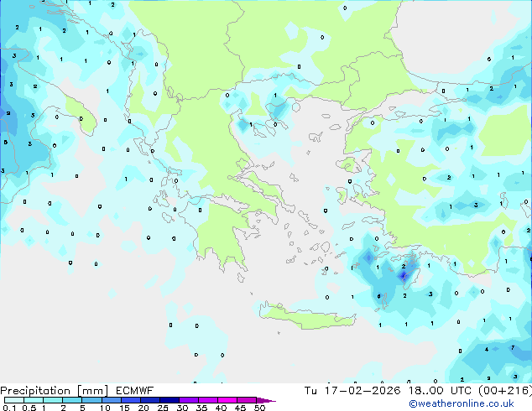Click the ECMWF model label

(135, 391)
